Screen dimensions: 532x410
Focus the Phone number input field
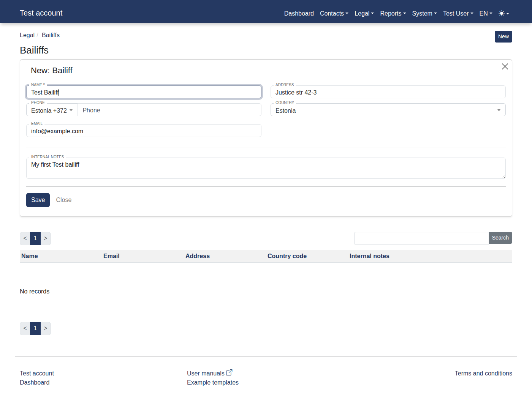169,110
